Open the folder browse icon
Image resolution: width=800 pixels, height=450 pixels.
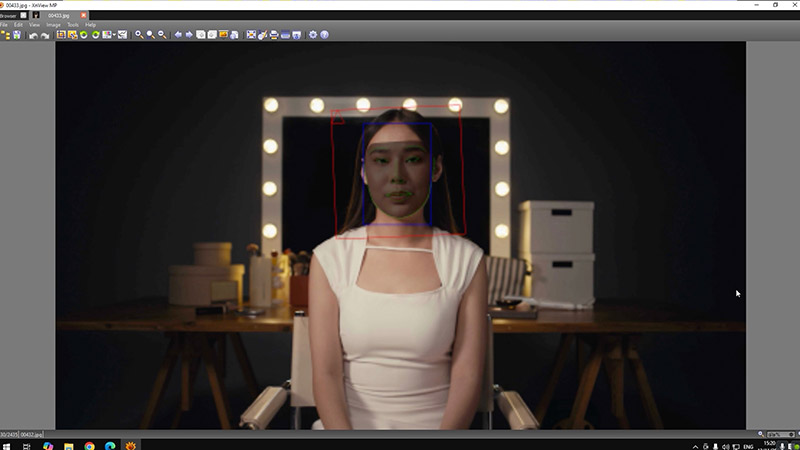point(6,35)
